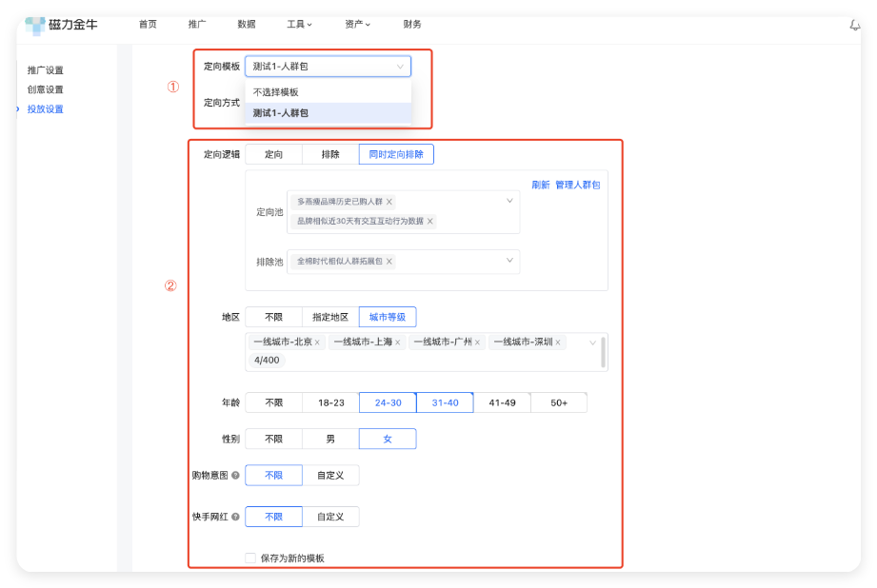Open the 定向模板 combo box
This screenshot has height=588, width=877.
click(x=328, y=66)
